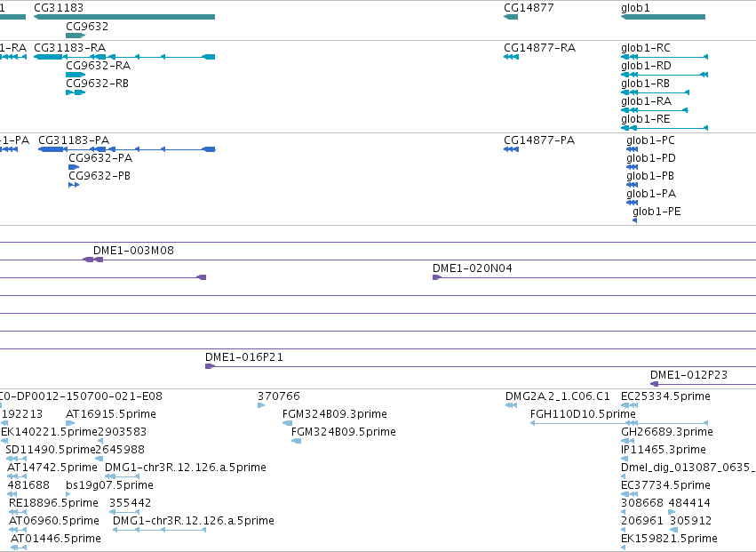
Task: Select the DME1-016P21 start arrow glyph
Action: tap(210, 367)
